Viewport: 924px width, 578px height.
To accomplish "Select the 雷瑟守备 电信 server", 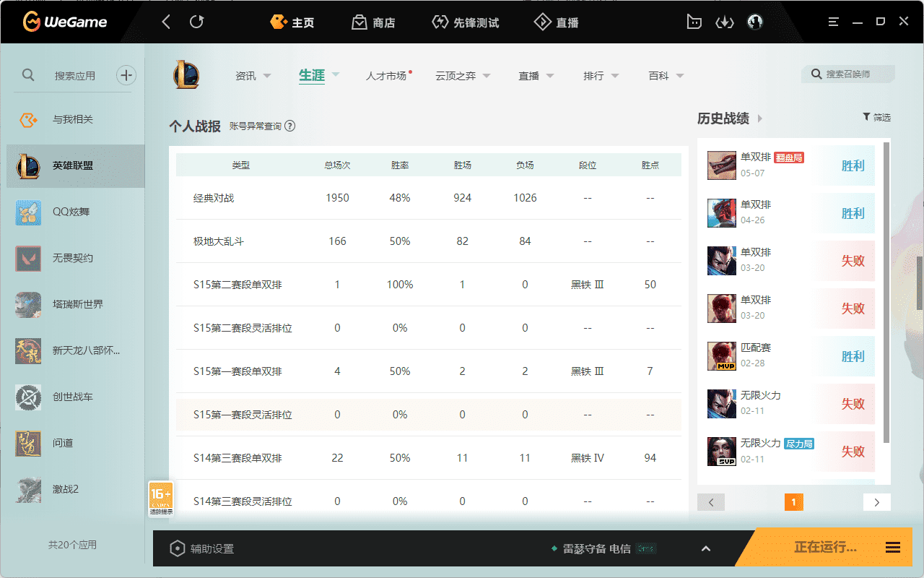I will pos(598,548).
